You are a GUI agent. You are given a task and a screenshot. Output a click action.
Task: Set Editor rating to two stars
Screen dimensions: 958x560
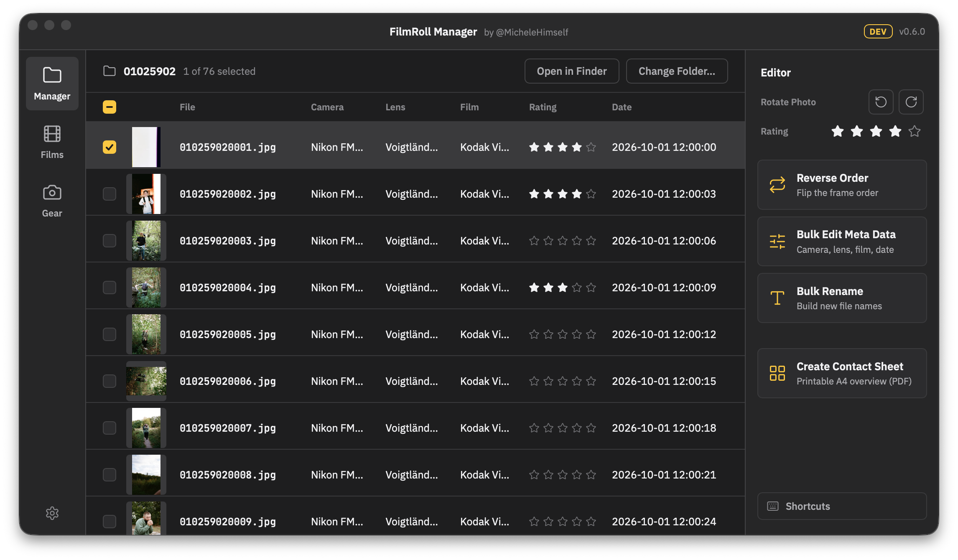tap(857, 131)
